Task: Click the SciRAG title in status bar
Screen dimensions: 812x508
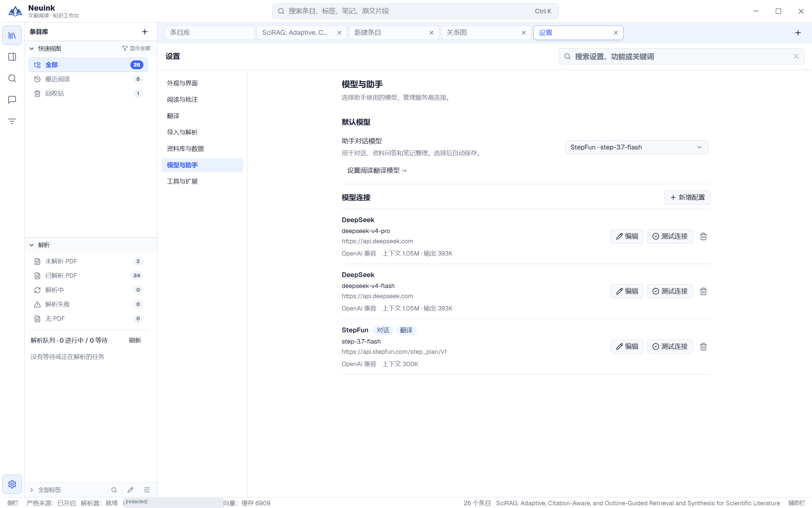Action: point(638,503)
